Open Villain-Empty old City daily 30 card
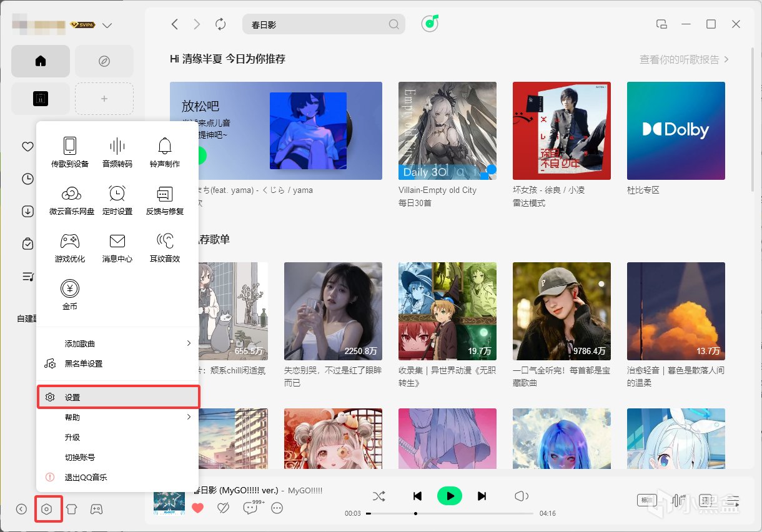The image size is (762, 532). (x=447, y=131)
